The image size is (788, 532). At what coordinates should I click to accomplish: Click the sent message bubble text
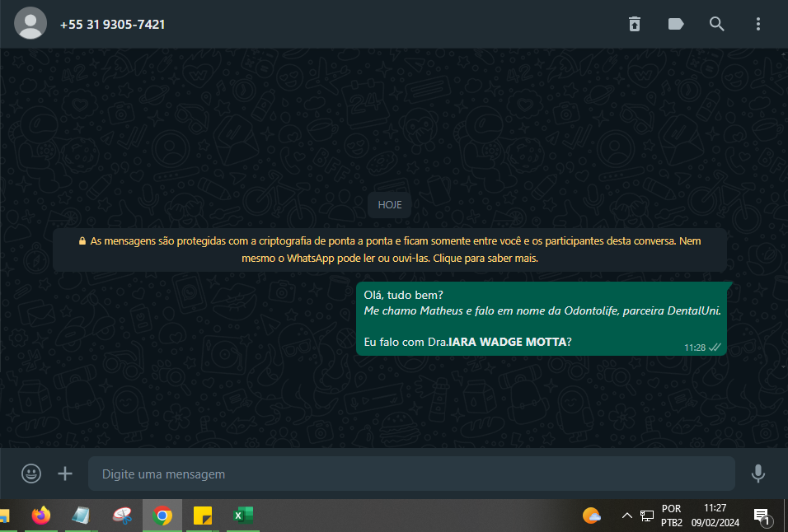[x=542, y=318]
